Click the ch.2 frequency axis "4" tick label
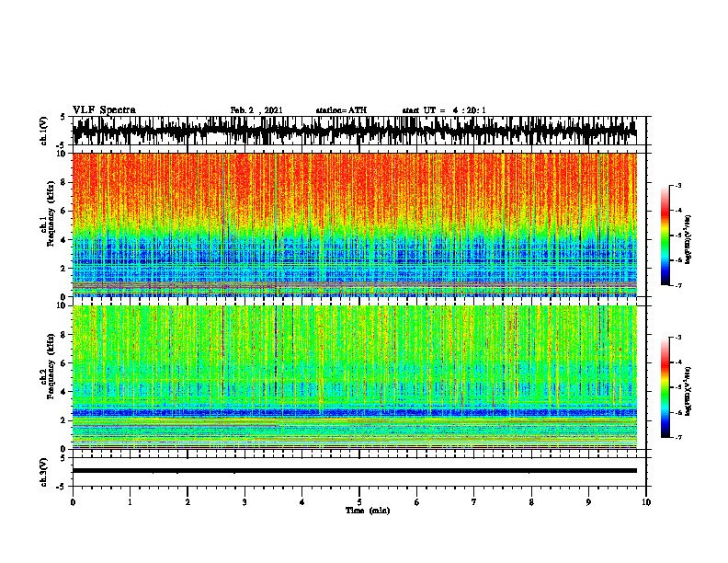The image size is (728, 563). (63, 392)
